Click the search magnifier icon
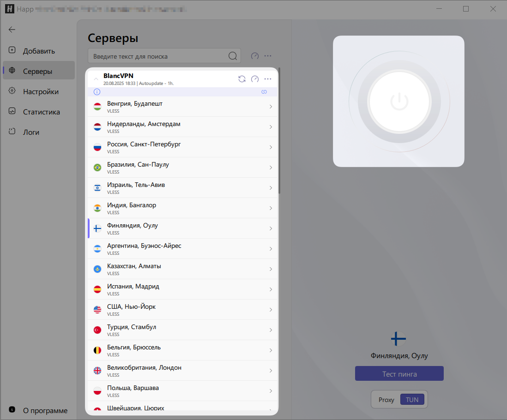507x420 pixels. click(233, 56)
